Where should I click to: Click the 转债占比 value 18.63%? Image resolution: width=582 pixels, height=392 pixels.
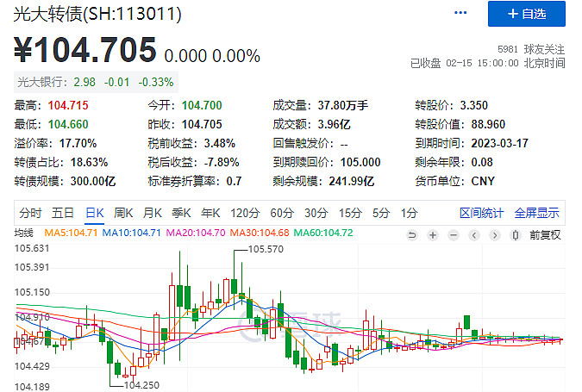[x=90, y=162]
